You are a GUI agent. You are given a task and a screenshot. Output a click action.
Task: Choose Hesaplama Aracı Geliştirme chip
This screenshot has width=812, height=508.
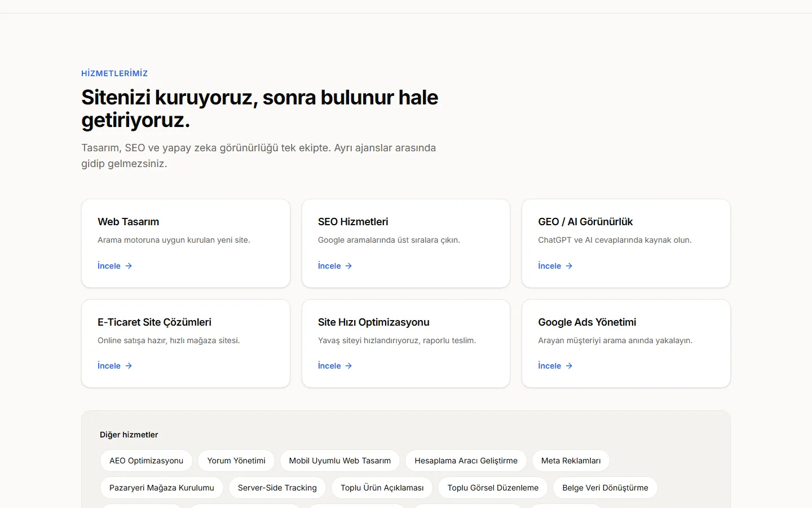[466, 461]
